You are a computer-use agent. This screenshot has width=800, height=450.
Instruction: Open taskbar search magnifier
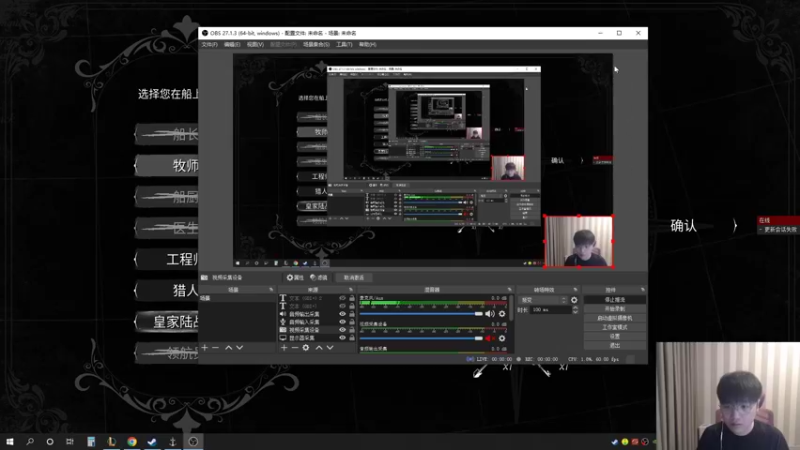point(30,442)
